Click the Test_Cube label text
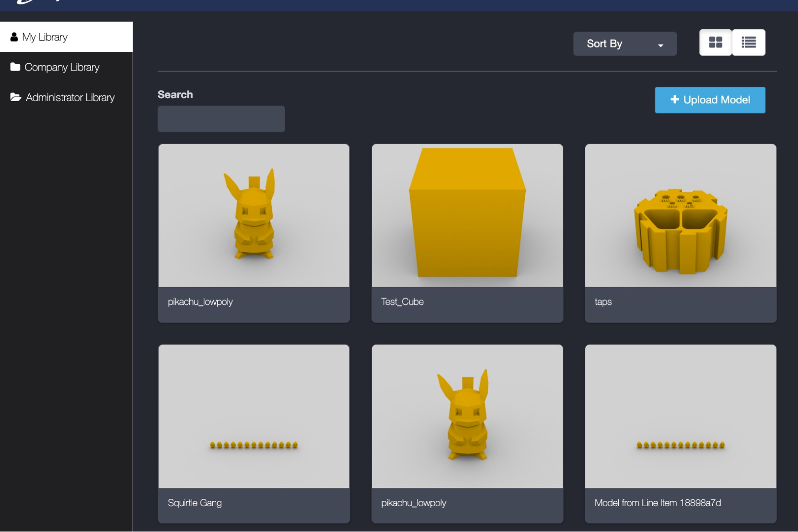The image size is (798, 532). (x=402, y=302)
